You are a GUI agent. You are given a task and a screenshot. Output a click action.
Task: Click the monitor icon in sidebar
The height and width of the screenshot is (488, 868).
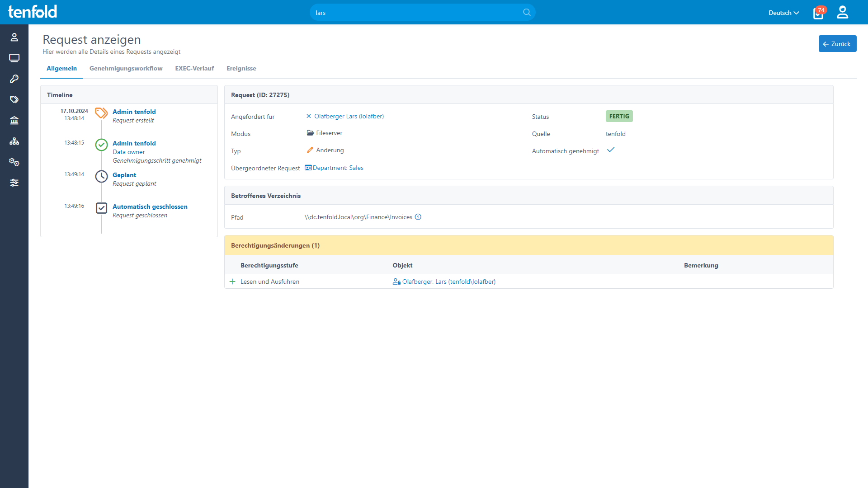pyautogui.click(x=14, y=58)
